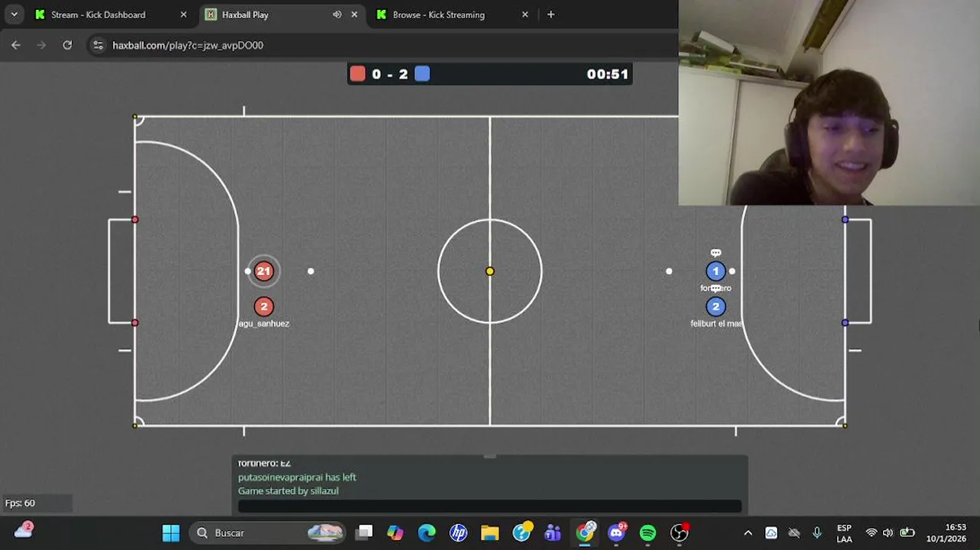Click red player number 21
Viewport: 980px width, 550px height.
263,271
